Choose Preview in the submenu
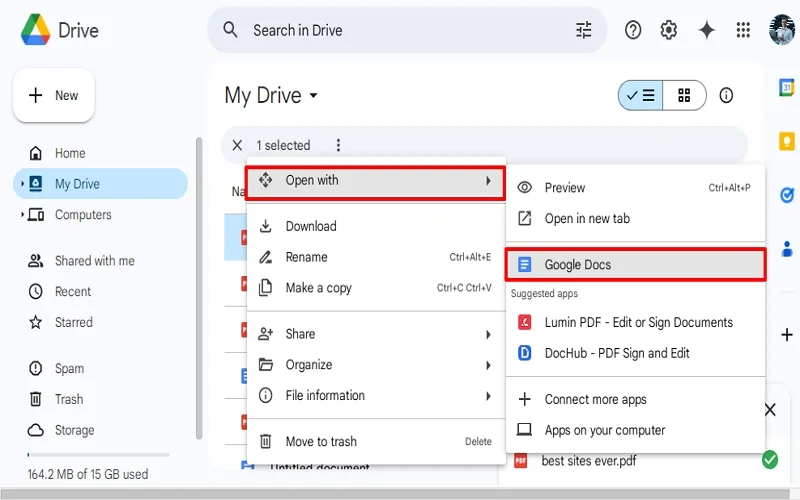 (x=635, y=188)
